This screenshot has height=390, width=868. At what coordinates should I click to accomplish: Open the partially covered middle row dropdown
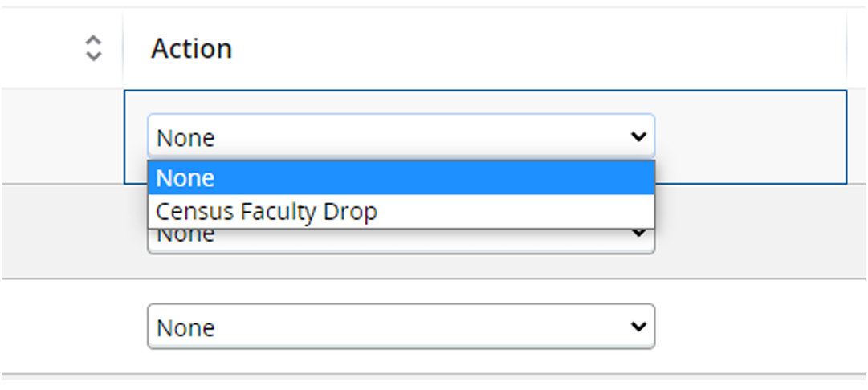[x=400, y=241]
